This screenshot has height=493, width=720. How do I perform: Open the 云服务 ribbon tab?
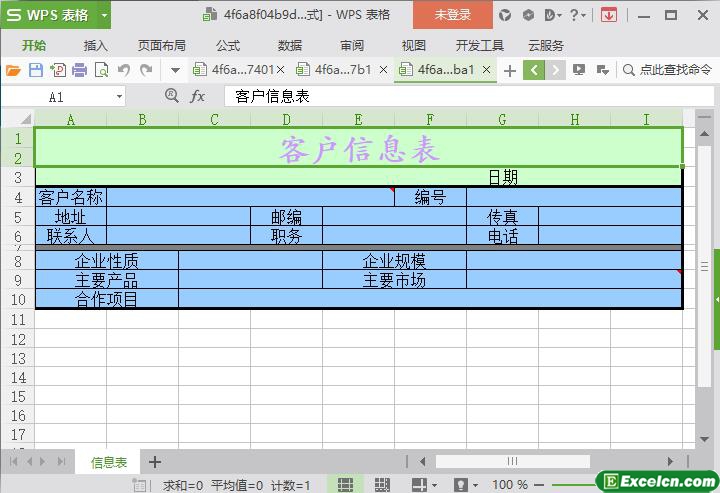(546, 45)
